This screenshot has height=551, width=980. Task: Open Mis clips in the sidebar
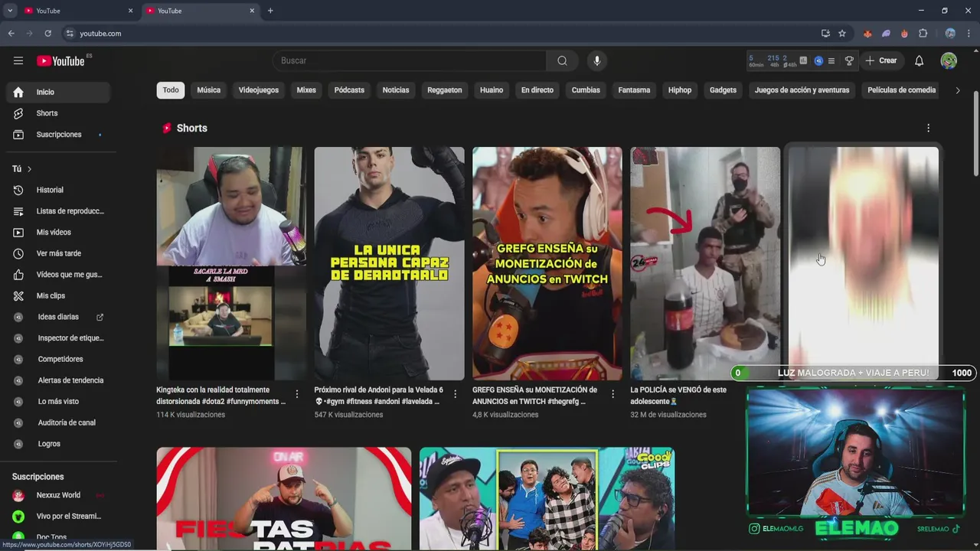point(58,295)
